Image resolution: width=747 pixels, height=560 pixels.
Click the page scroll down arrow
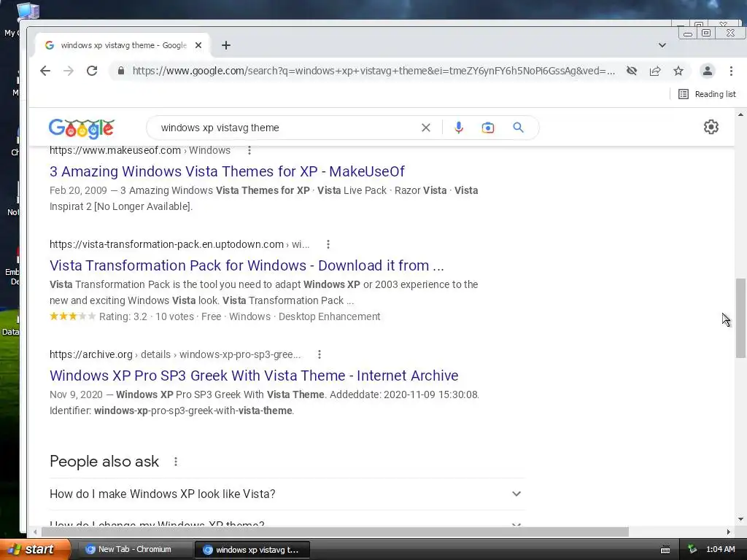[740, 519]
